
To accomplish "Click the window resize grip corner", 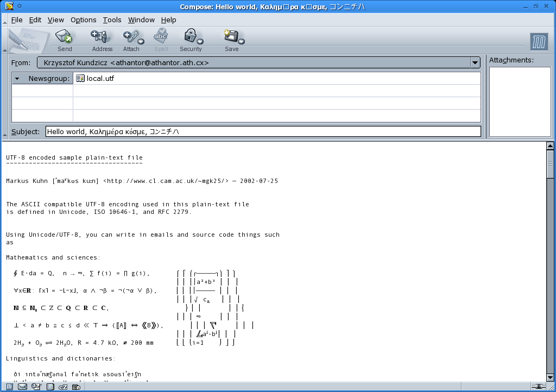I will (x=552, y=387).
